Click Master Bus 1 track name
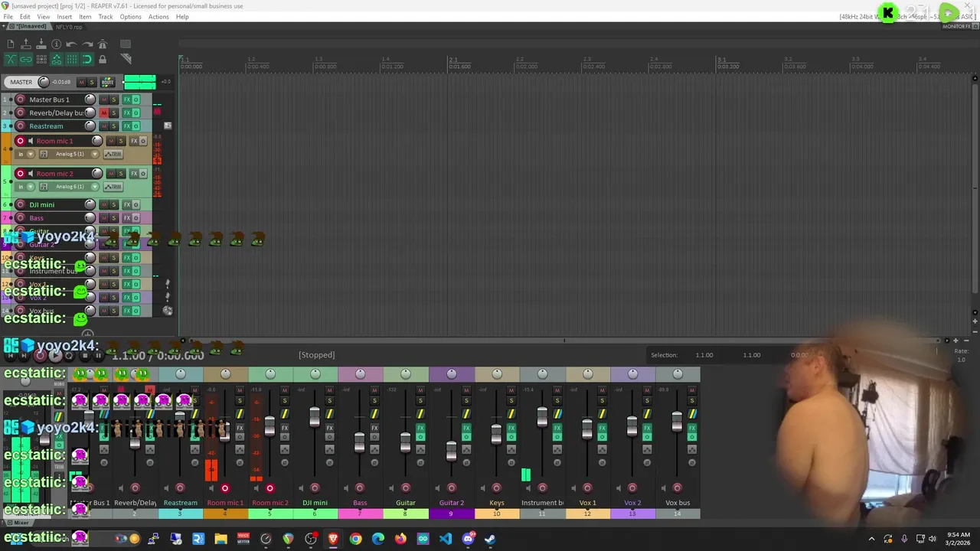The image size is (980, 551). point(49,99)
